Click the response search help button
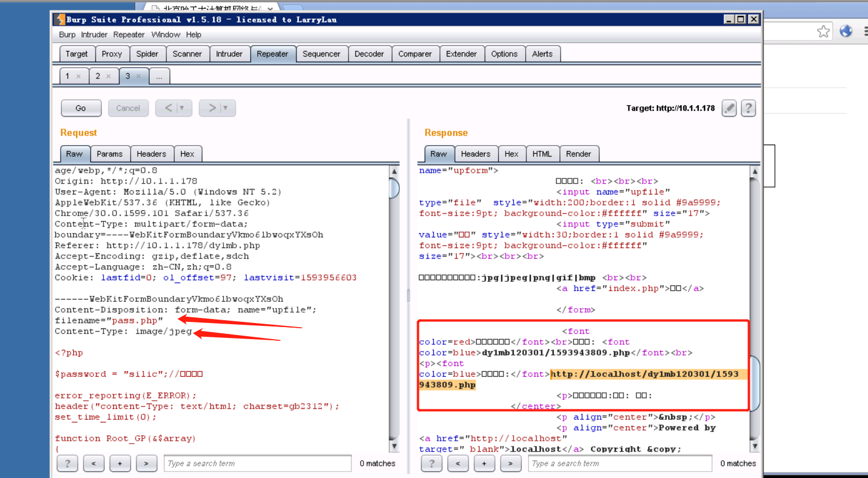Viewport: 868px width, 478px height. 431,464
